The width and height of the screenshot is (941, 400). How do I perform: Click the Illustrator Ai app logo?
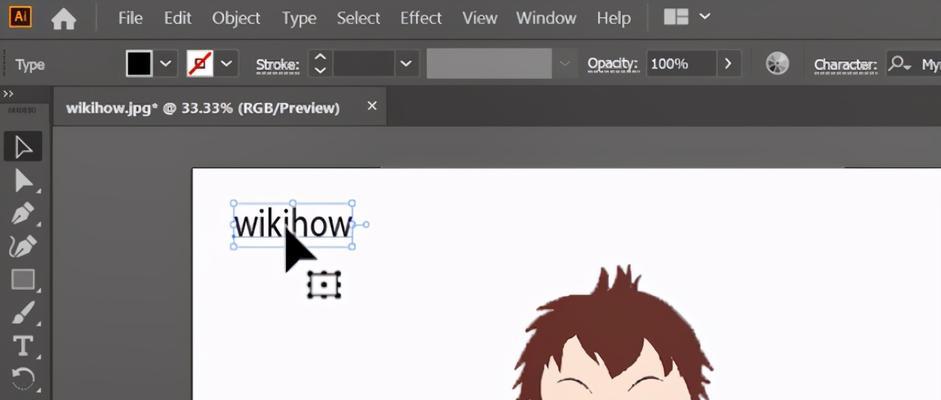[x=20, y=16]
